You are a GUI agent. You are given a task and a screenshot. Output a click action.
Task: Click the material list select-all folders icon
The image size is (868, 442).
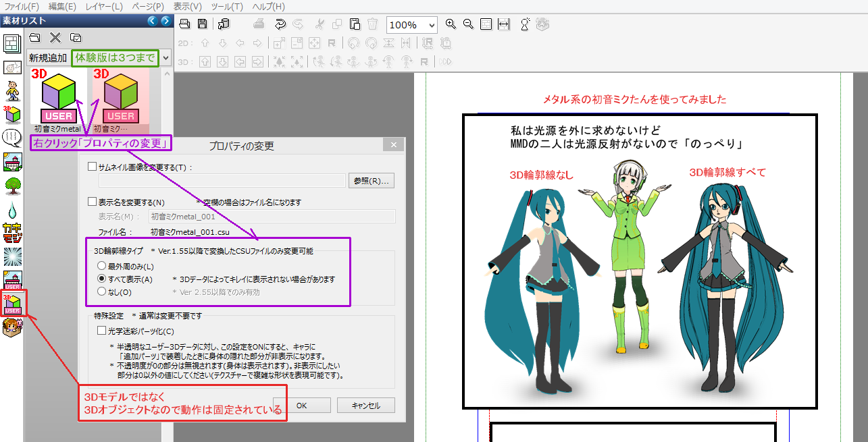[76, 37]
